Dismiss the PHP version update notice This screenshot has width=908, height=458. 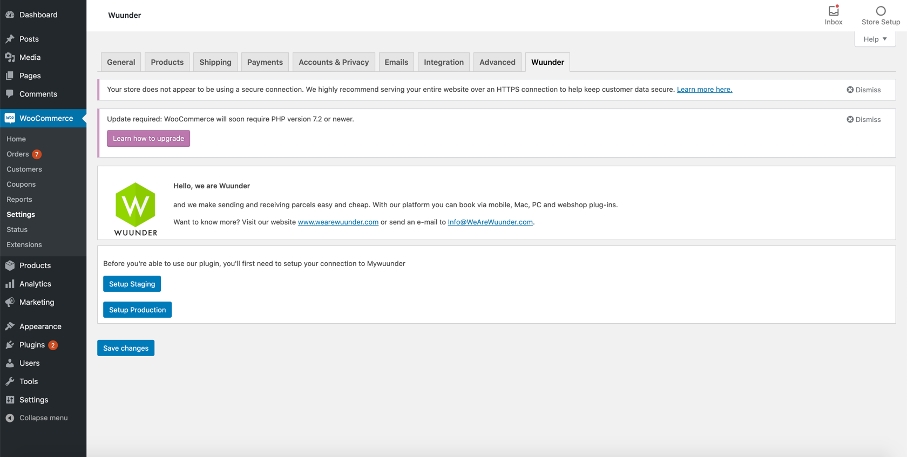click(x=863, y=119)
